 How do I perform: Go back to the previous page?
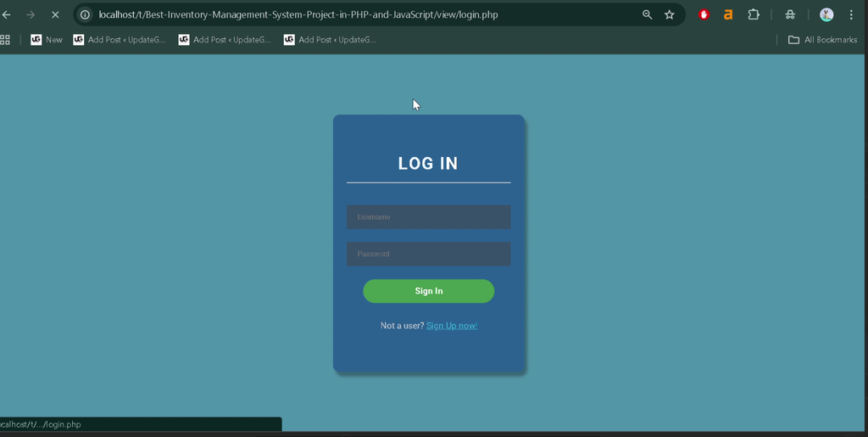click(x=6, y=15)
